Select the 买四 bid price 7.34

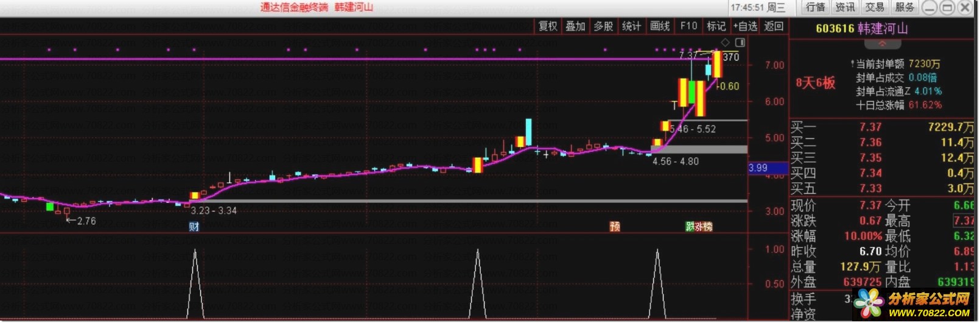pyautogui.click(x=870, y=173)
